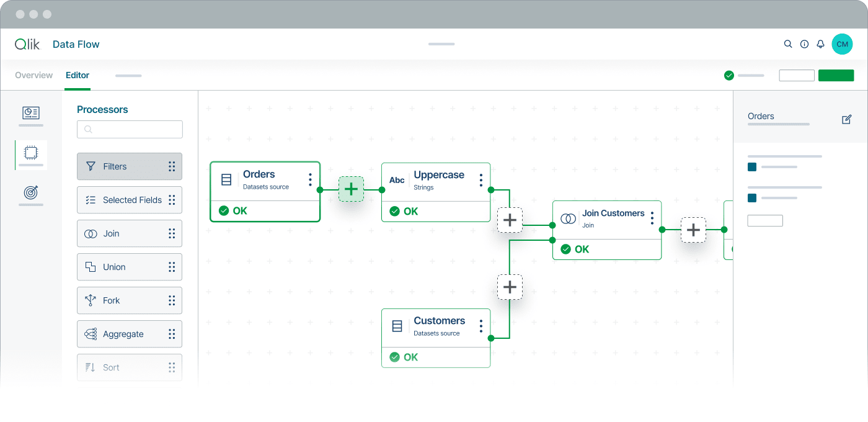868x422 pixels.
Task: Click the OK status on Uppercase node
Action: coord(404,212)
